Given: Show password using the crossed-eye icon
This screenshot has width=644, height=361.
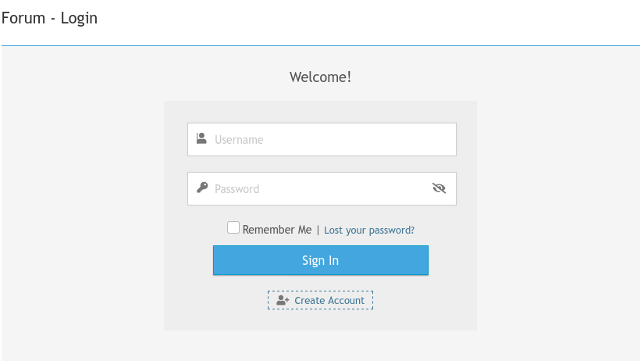Looking at the screenshot, I should point(439,188).
